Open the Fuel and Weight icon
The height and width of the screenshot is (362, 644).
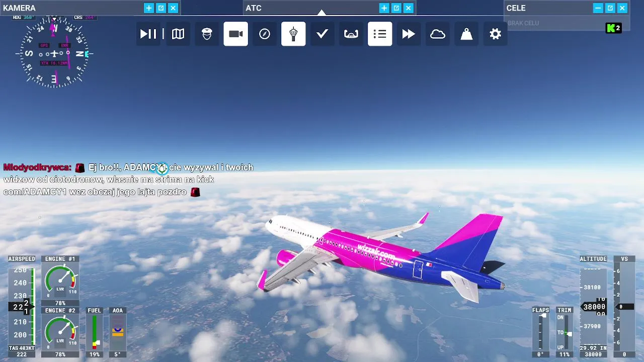pyautogui.click(x=466, y=34)
